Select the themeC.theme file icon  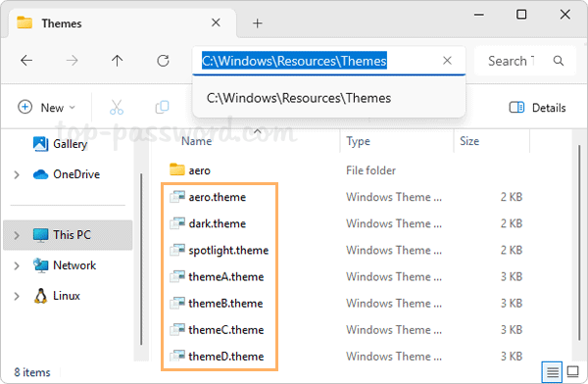[x=177, y=329]
